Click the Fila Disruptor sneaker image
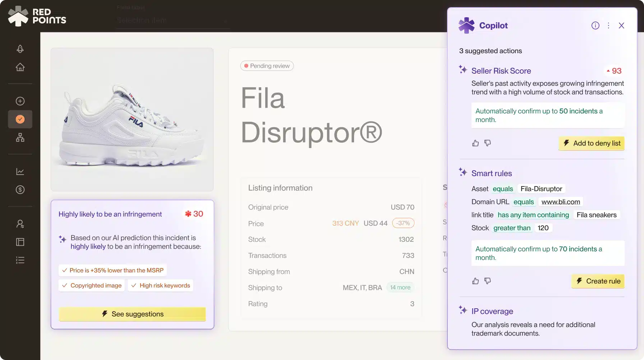Screen dimensions: 644x360 (132, 120)
